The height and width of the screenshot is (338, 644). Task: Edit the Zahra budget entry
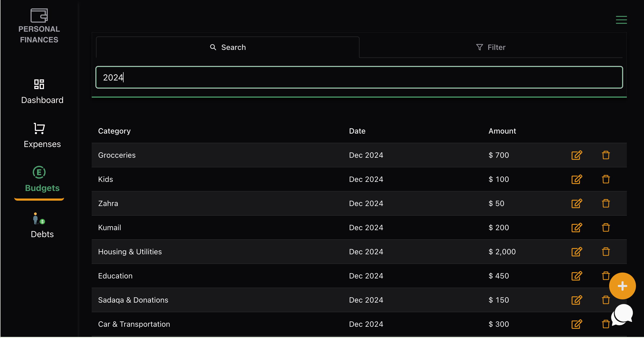point(576,203)
